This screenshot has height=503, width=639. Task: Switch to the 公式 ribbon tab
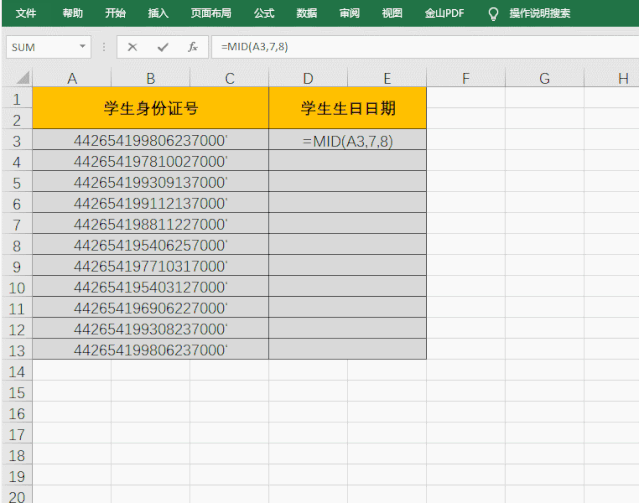pos(264,14)
